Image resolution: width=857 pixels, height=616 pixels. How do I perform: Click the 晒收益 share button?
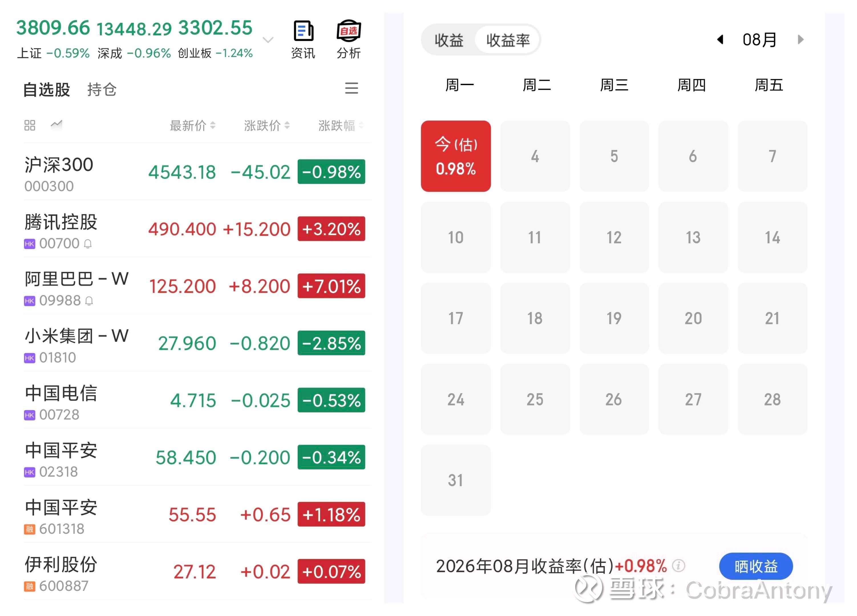click(x=756, y=566)
